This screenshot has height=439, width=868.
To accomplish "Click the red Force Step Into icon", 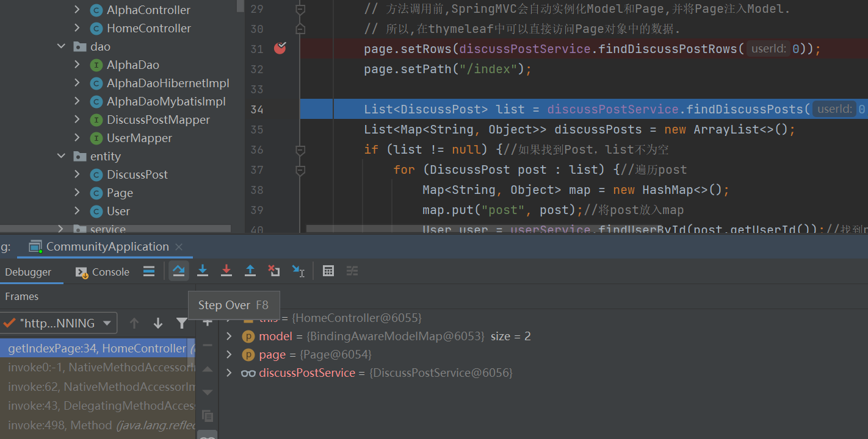I will (226, 271).
